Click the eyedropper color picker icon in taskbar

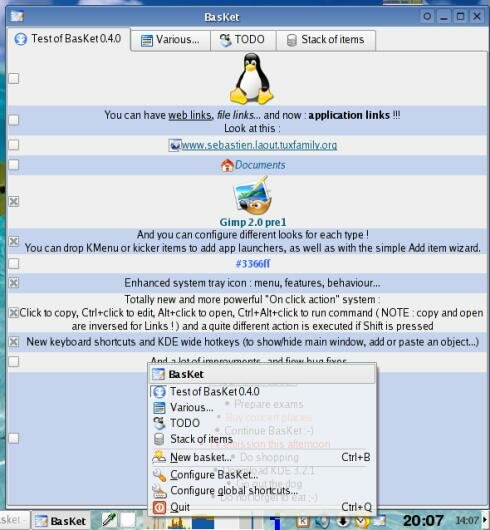[x=109, y=521]
